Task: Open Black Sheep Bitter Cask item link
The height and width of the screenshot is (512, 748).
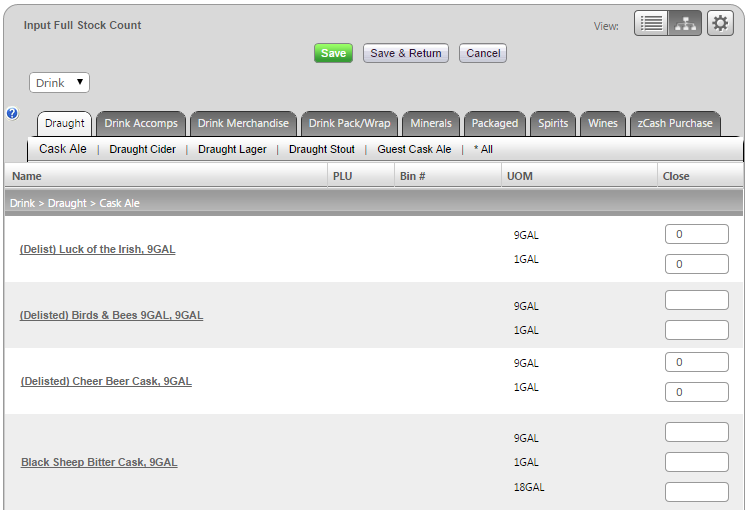Action: (x=99, y=463)
